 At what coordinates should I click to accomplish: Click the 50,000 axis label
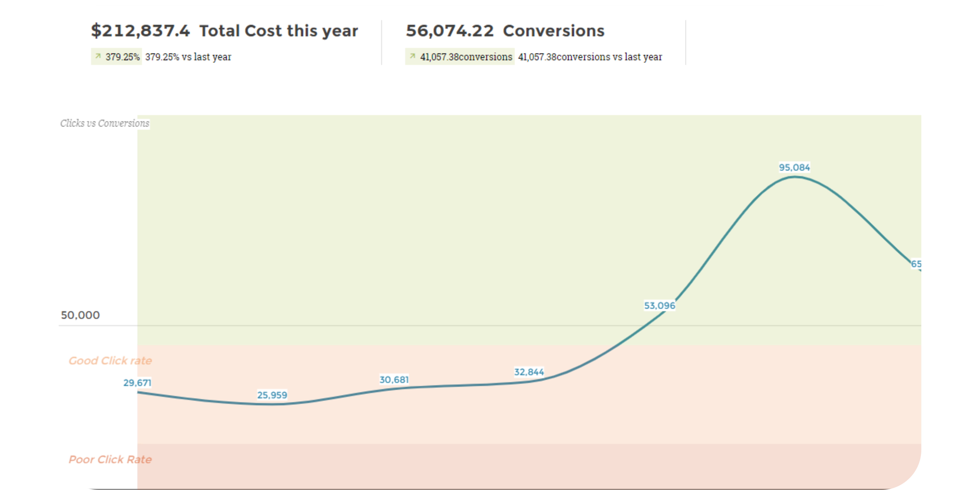tap(80, 315)
